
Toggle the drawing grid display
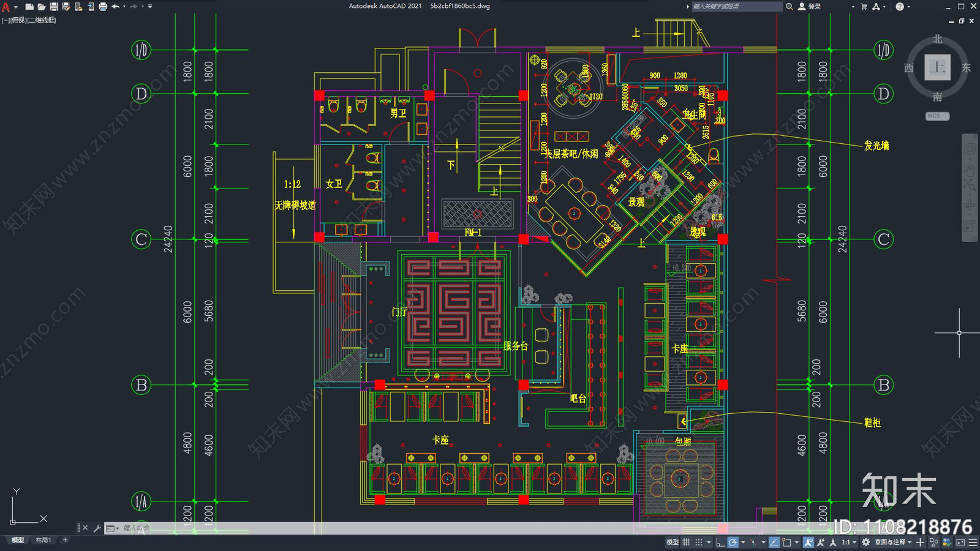pyautogui.click(x=686, y=542)
